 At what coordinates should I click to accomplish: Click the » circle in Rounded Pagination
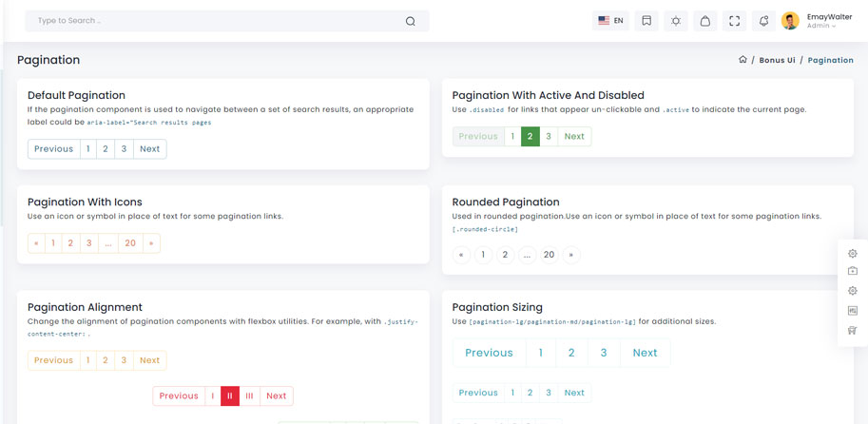tap(571, 255)
